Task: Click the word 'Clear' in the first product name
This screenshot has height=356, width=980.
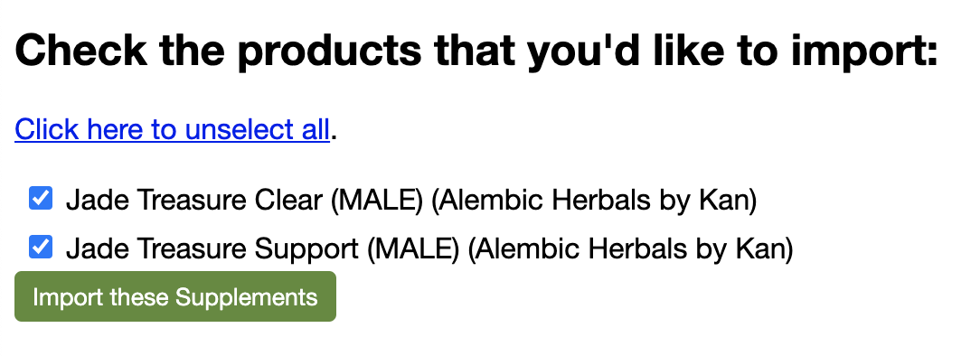Action: 288,201
